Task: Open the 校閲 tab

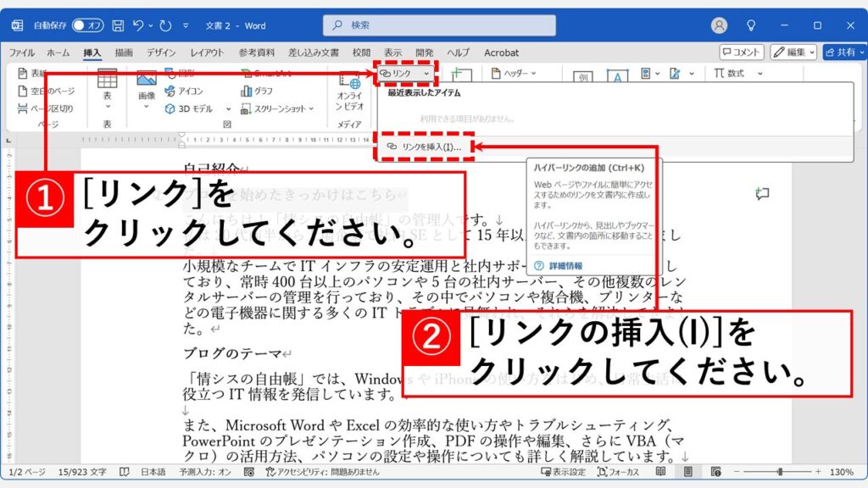Action: pyautogui.click(x=361, y=53)
